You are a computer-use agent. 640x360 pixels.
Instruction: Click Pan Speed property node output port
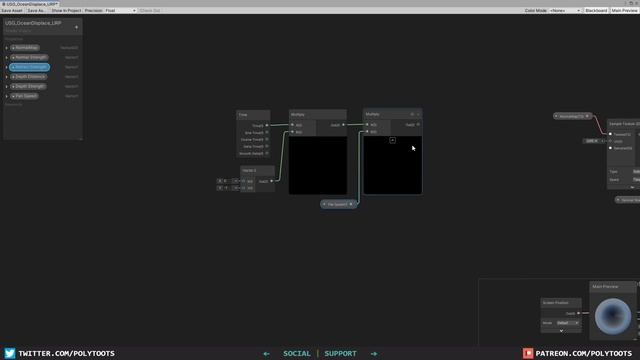pos(351,204)
